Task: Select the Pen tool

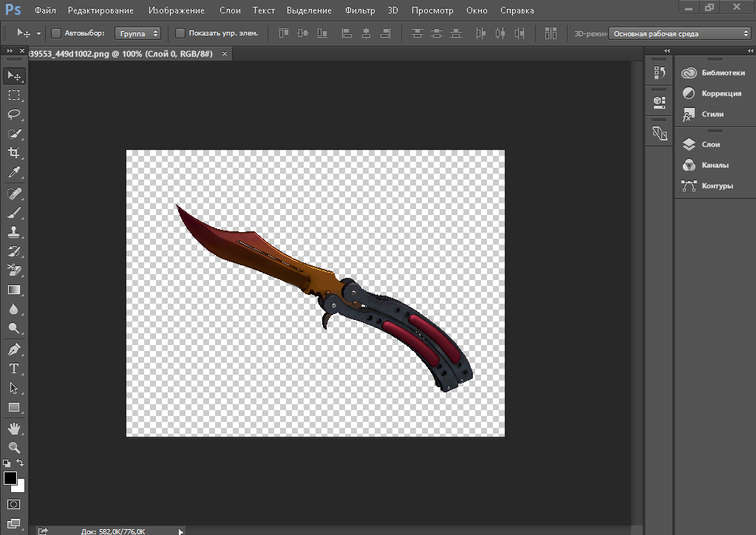Action: click(14, 349)
